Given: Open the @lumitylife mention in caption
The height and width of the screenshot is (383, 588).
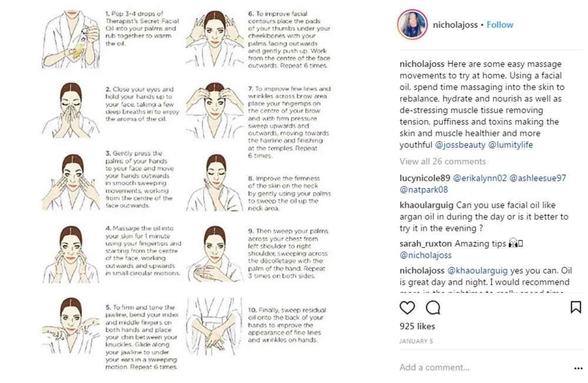Looking at the screenshot, I should 510,145.
